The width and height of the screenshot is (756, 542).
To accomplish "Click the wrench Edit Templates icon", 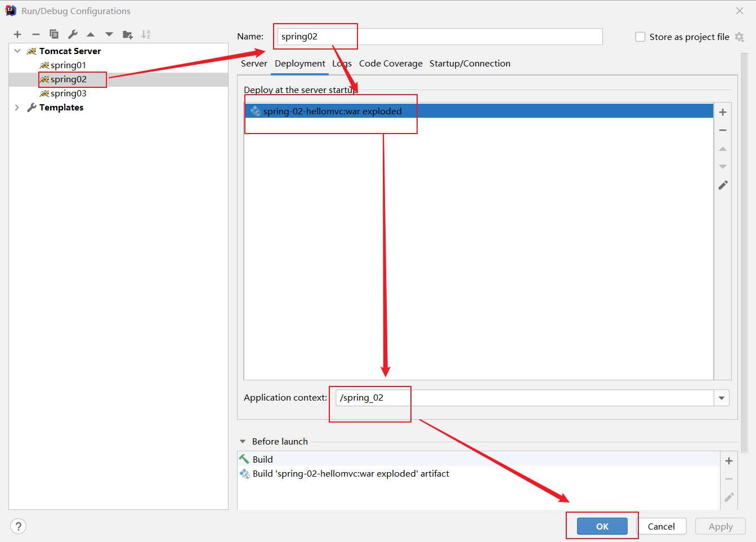I will pyautogui.click(x=73, y=34).
